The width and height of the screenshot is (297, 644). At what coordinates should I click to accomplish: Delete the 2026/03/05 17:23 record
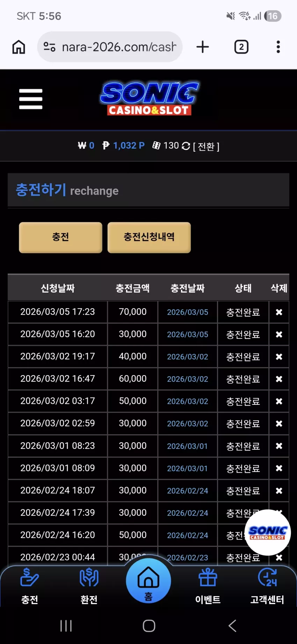coord(279,312)
